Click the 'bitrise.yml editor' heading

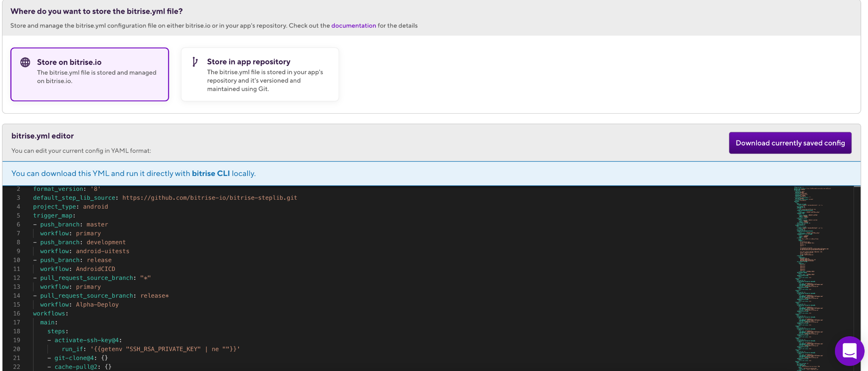pyautogui.click(x=42, y=136)
